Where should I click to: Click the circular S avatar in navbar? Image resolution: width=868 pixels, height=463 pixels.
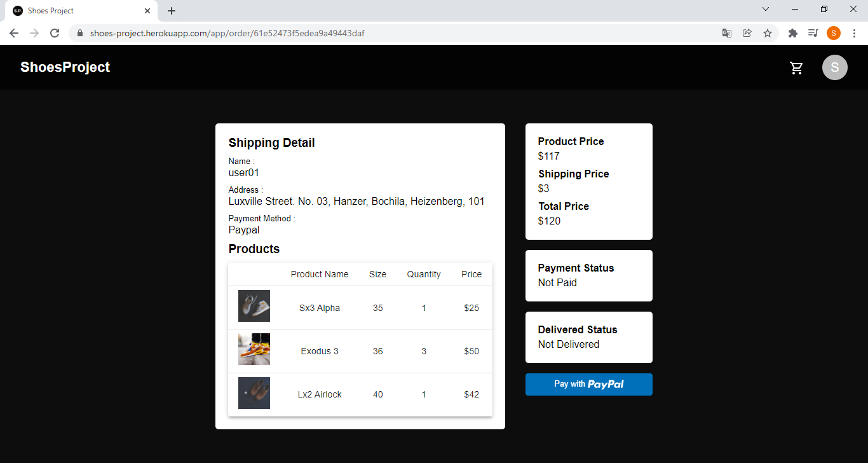834,67
